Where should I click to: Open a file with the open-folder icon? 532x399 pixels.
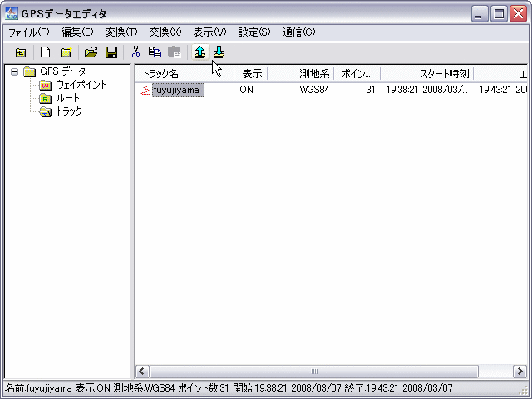pos(91,52)
